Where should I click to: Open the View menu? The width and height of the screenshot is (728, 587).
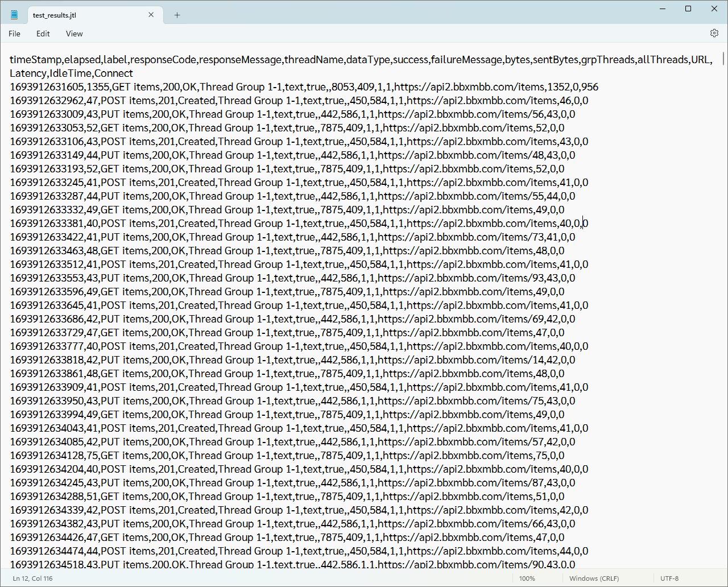[x=74, y=34]
